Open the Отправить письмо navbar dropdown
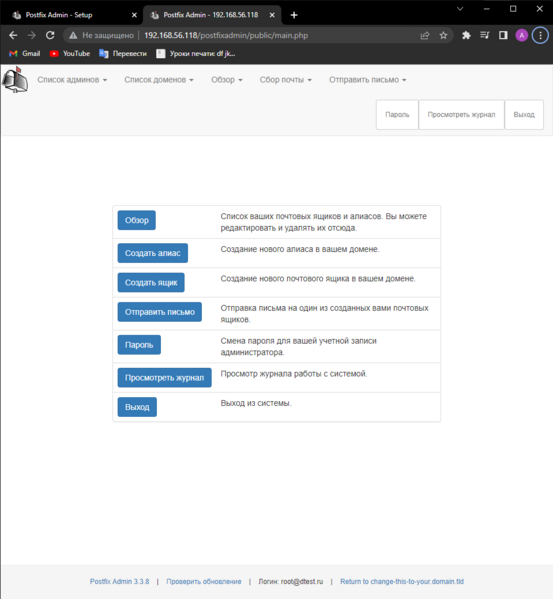The height and width of the screenshot is (599, 553). (x=367, y=80)
